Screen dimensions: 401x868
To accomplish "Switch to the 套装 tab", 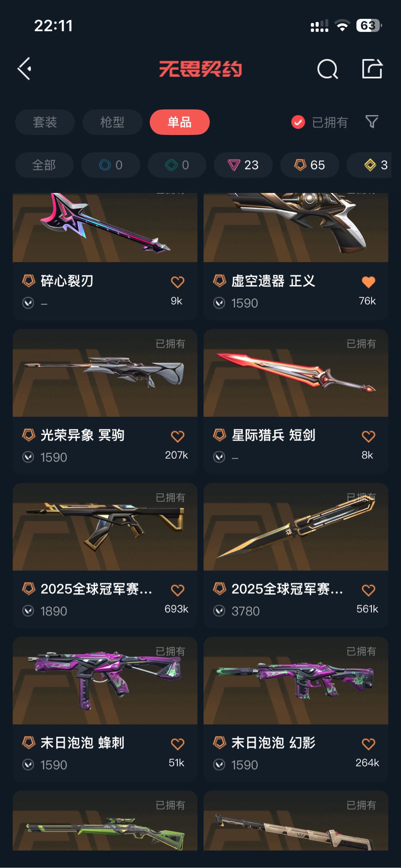I will tap(45, 122).
